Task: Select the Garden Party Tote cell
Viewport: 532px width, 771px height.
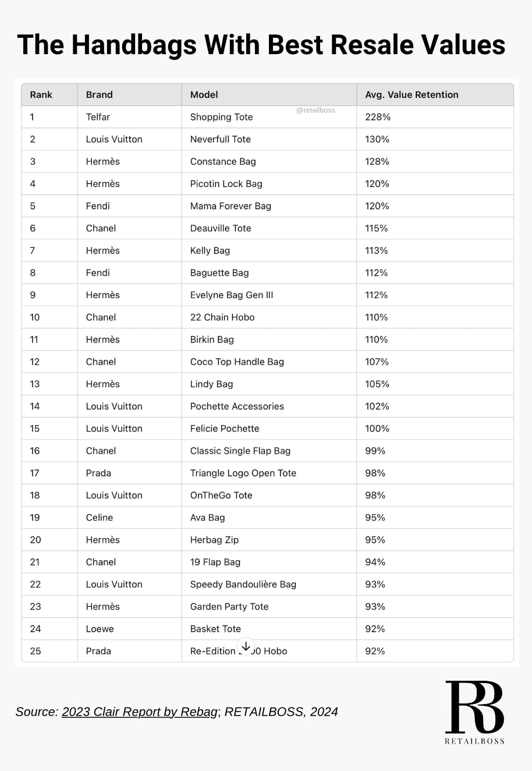Action: click(269, 606)
